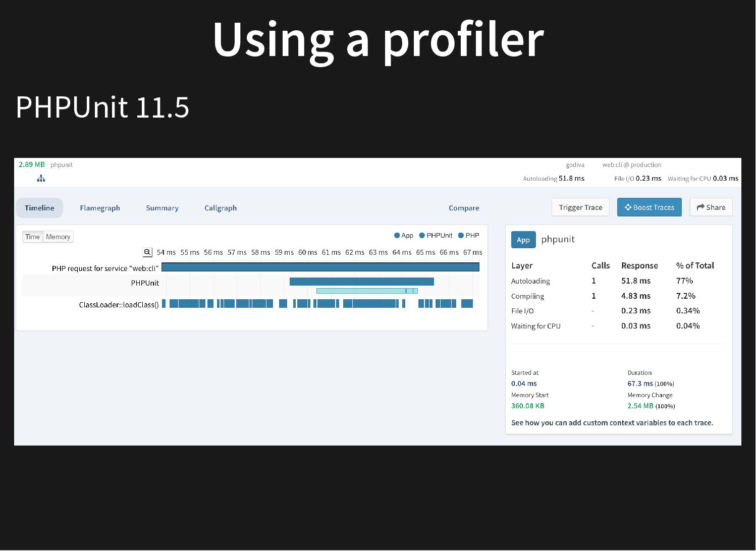Select the dark blue PHPUnit timeline span
The image size is (756, 551).
362,282
